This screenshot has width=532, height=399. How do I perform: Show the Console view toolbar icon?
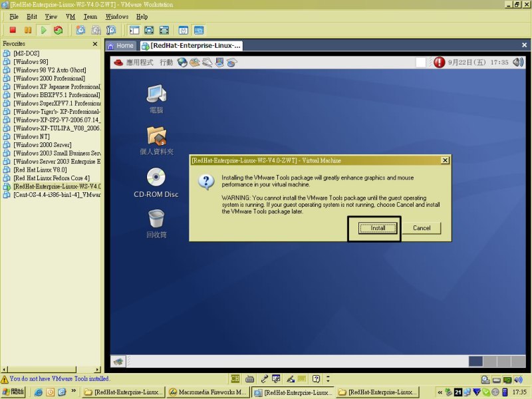coord(199,30)
